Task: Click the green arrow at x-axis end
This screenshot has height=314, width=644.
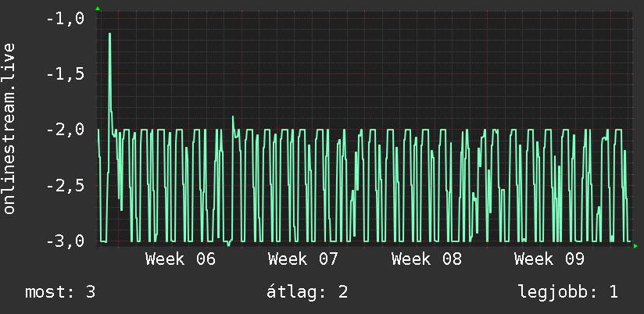Action: tap(635, 246)
